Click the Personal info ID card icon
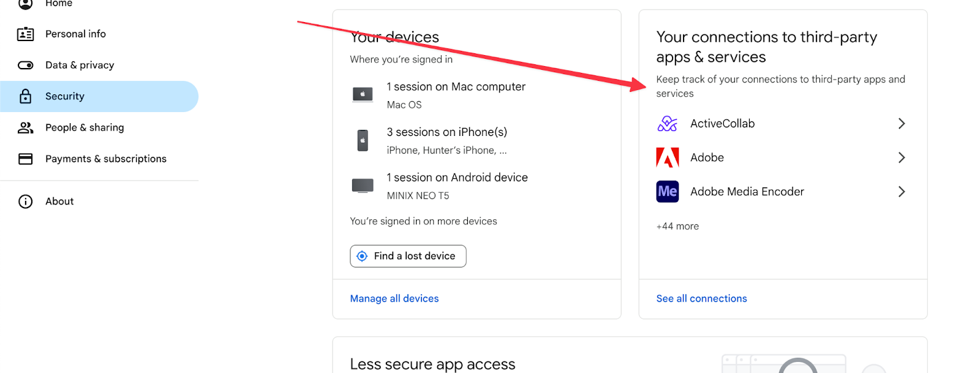The width and height of the screenshot is (980, 373). (25, 34)
